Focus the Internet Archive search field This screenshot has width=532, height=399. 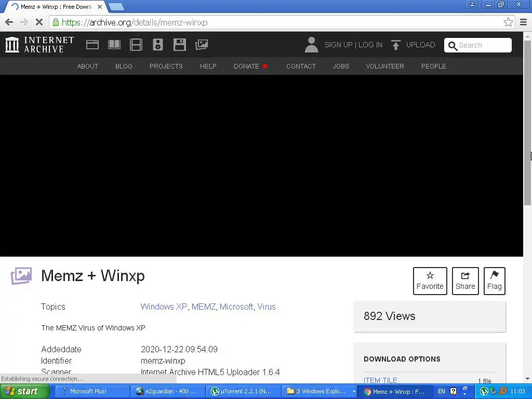pos(478,45)
